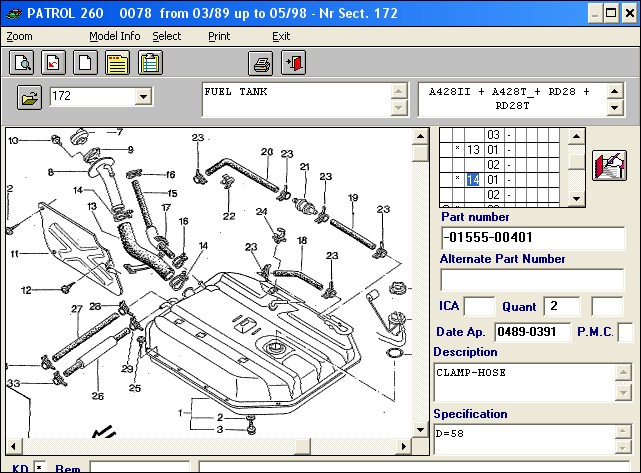Click model list A428II scroll down arrow
This screenshot has height=473, width=641.
click(x=614, y=108)
